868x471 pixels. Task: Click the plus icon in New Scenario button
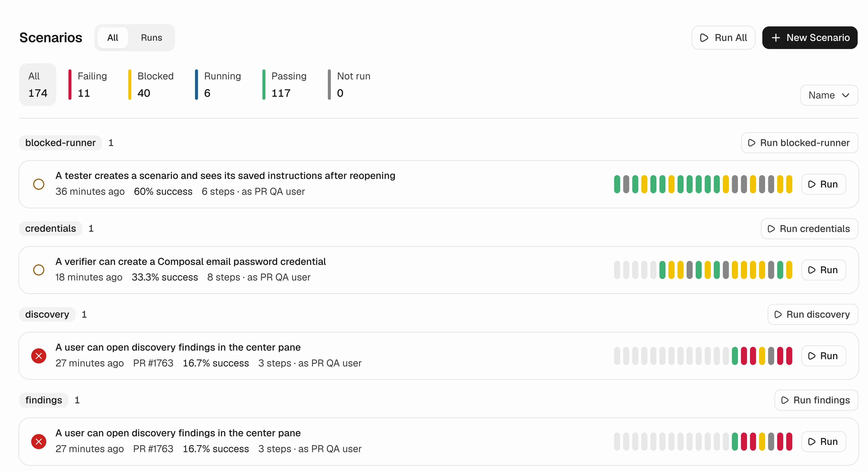tap(776, 38)
